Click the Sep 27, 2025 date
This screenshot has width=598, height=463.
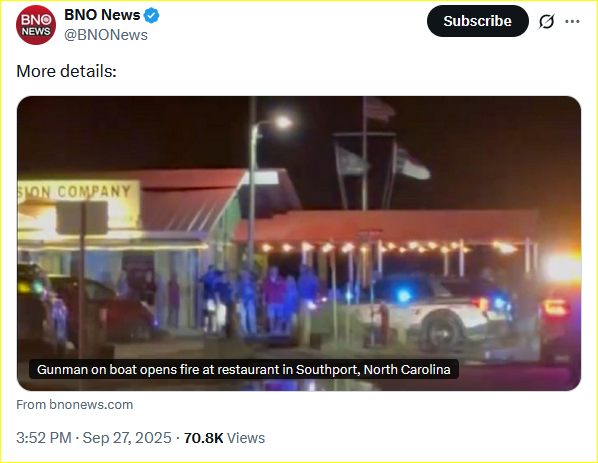(x=127, y=438)
